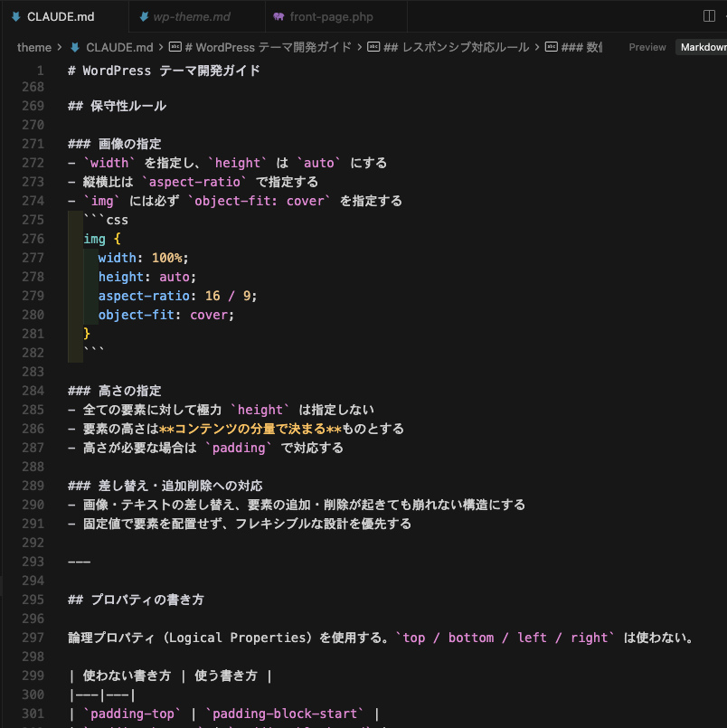Click the top / bottom / left / right code

pyautogui.click(x=505, y=638)
